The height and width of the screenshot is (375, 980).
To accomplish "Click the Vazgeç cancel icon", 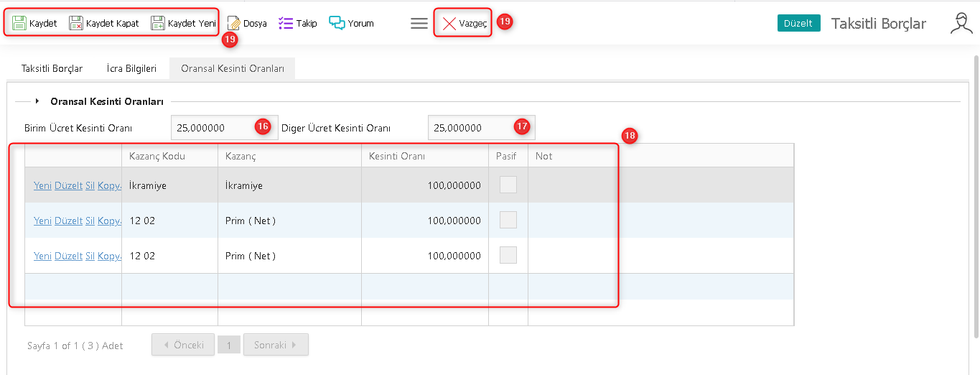I will 449,24.
